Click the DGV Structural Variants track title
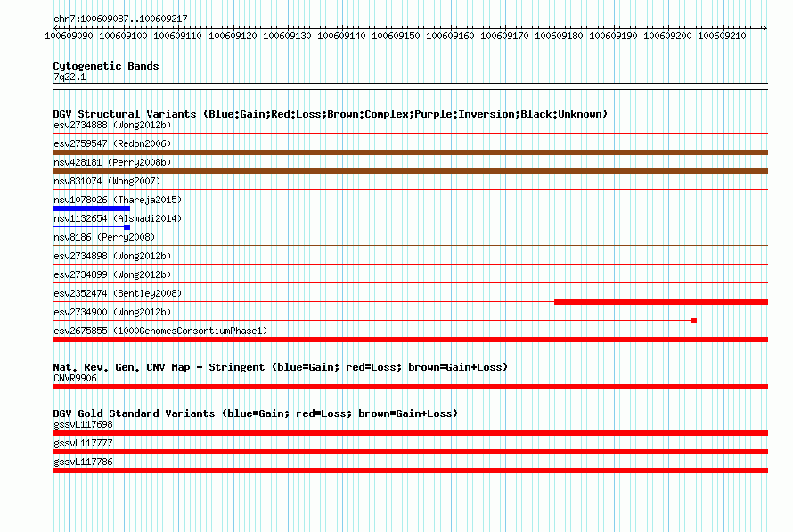Screen dimensions: 793x532 coord(331,114)
